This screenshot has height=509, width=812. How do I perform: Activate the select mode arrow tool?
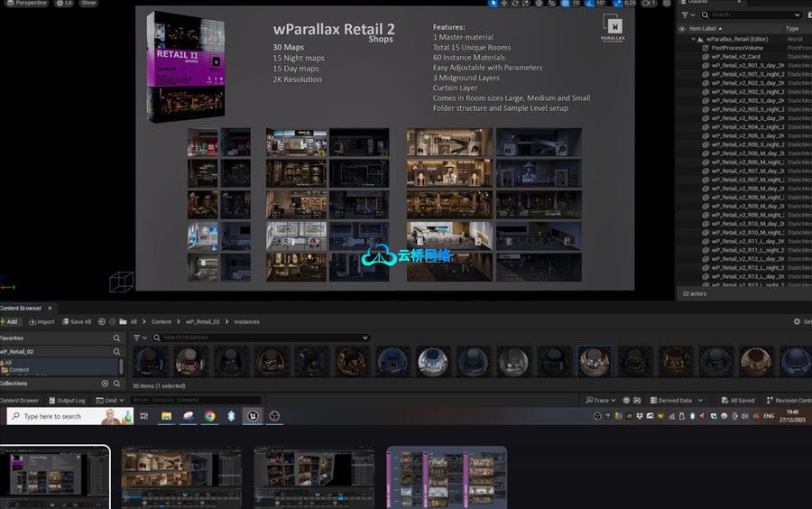pyautogui.click(x=493, y=3)
